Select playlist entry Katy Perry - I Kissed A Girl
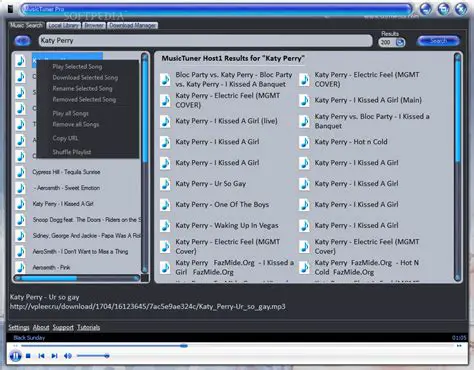This screenshot has width=474, height=370. tap(63, 204)
